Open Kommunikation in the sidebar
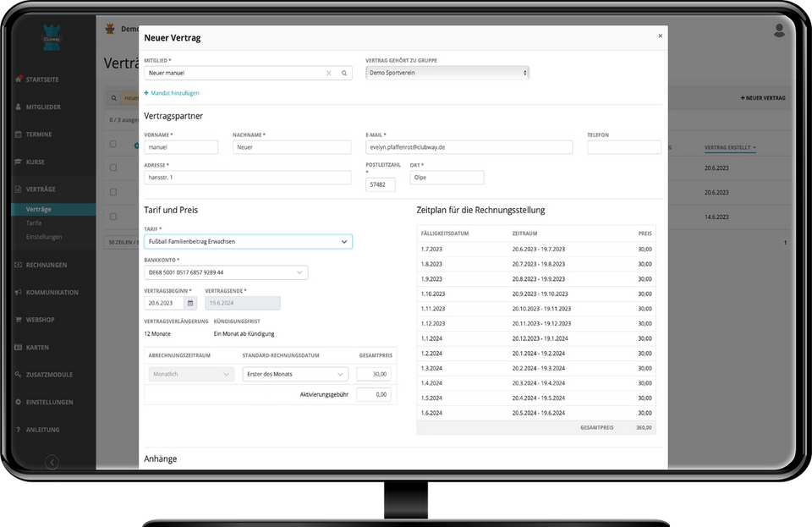This screenshot has height=527, width=812. pyautogui.click(x=52, y=293)
